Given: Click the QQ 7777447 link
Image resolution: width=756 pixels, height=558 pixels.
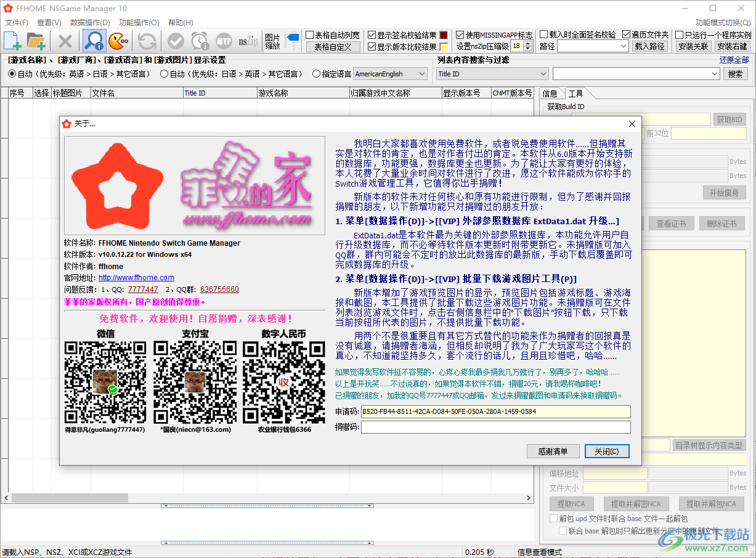Looking at the screenshot, I should [143, 289].
